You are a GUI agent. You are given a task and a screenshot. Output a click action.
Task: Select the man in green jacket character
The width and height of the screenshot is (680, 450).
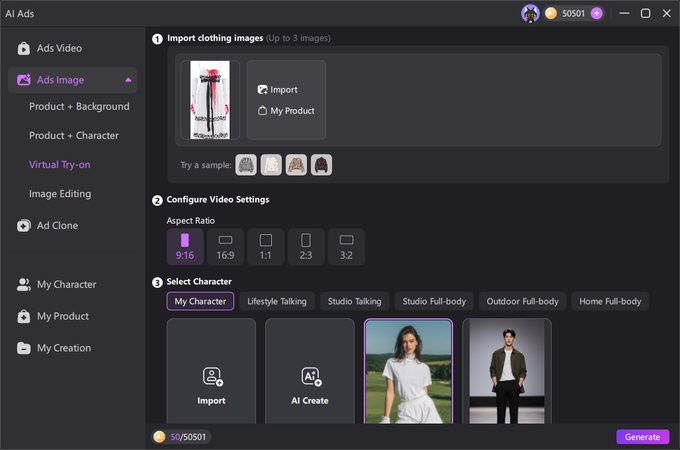tap(507, 371)
